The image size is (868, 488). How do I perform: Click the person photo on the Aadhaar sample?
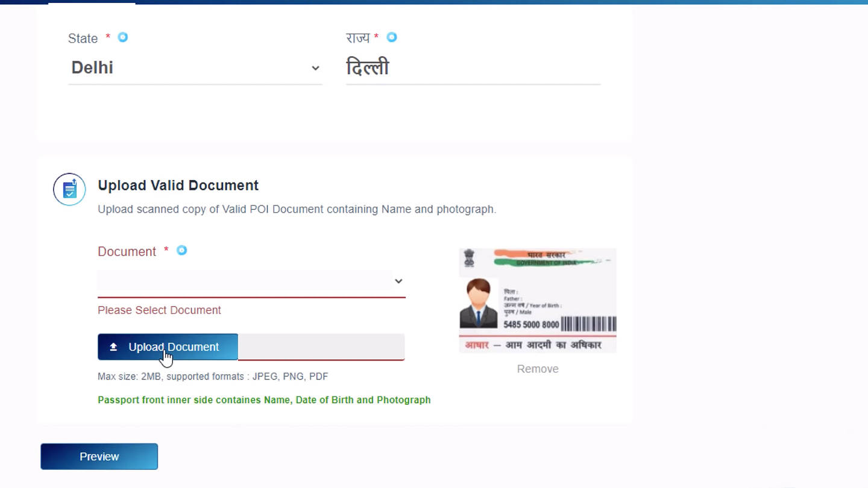click(x=479, y=303)
